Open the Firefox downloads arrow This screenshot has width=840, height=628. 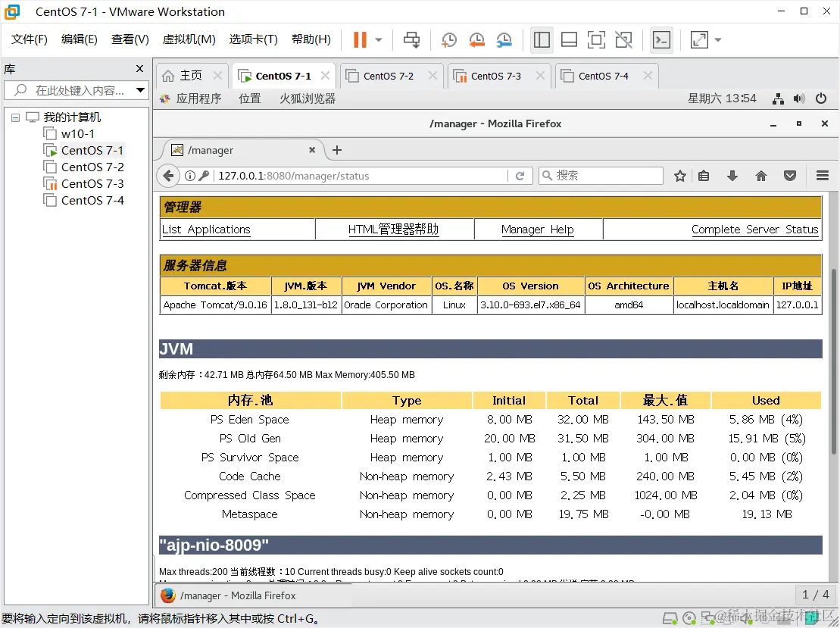[x=732, y=176]
